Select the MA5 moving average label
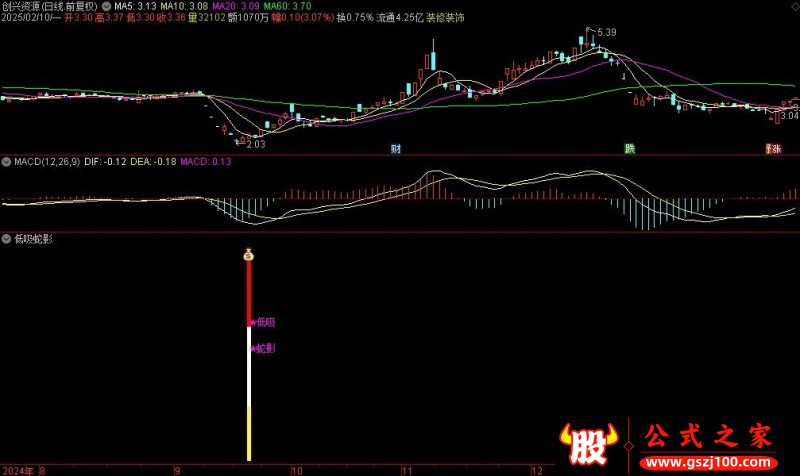 pos(135,6)
